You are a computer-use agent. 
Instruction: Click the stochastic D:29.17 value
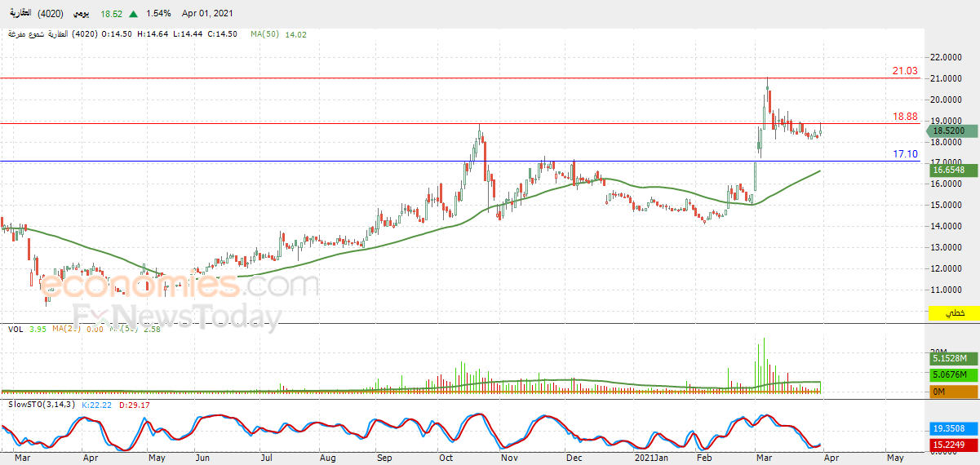pos(135,405)
